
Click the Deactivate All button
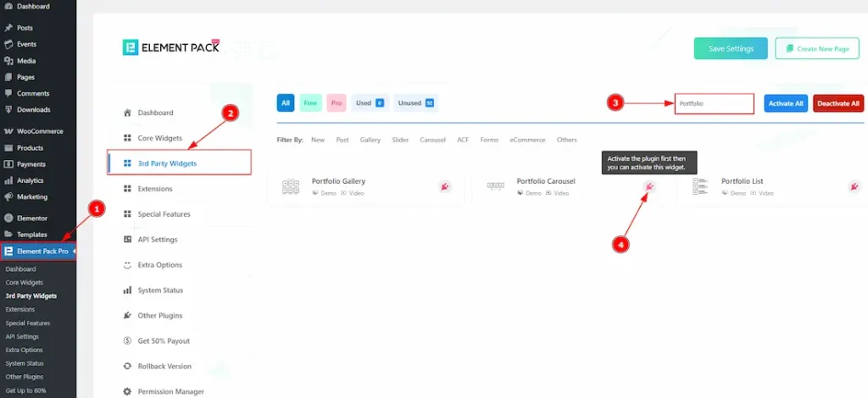(x=838, y=103)
